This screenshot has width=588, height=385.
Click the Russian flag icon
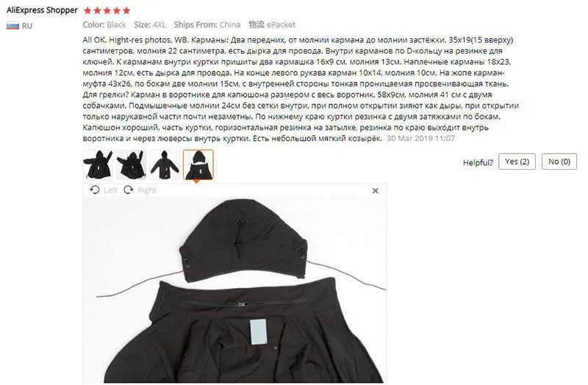12,26
